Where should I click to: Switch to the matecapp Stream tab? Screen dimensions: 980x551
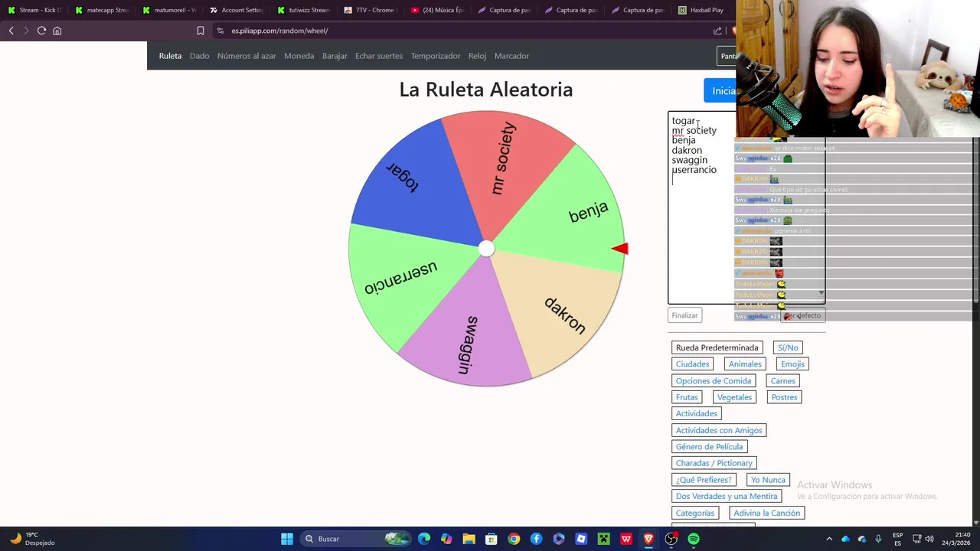101,10
